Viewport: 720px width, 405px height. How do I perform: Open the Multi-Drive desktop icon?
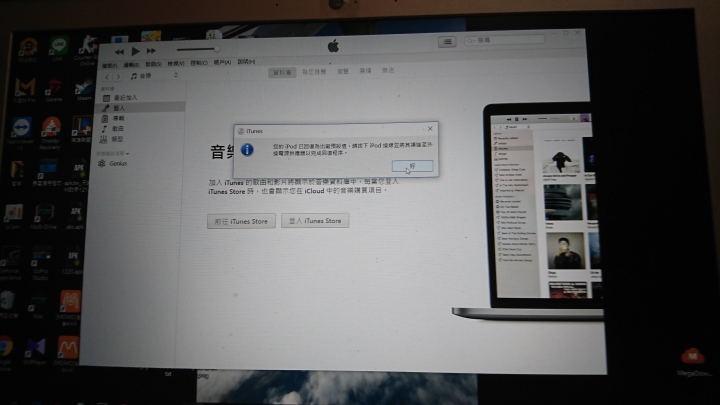tap(44, 217)
